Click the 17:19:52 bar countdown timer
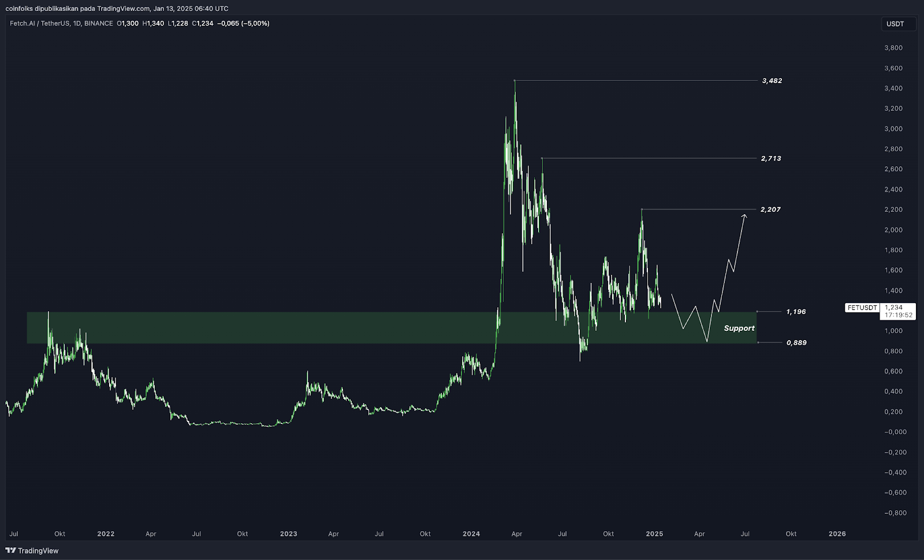Viewport: 924px width, 560px height. pos(899,315)
